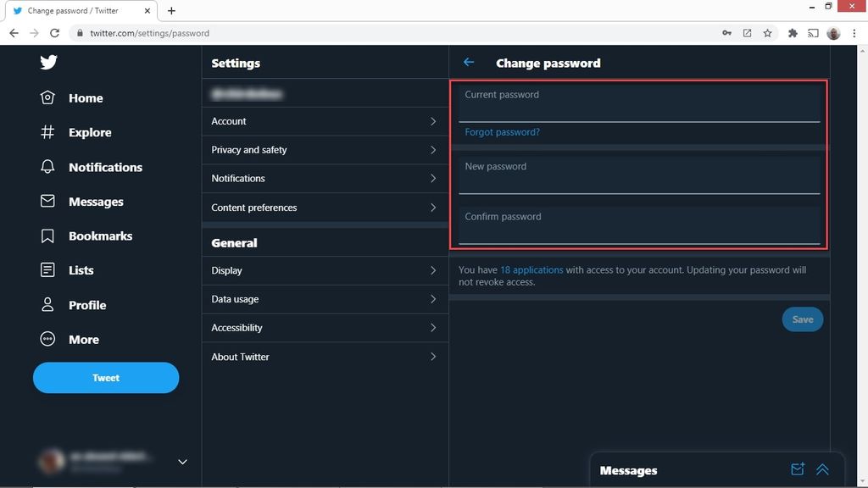Select the Explore hashtag icon
The width and height of the screenshot is (868, 488).
coord(48,132)
